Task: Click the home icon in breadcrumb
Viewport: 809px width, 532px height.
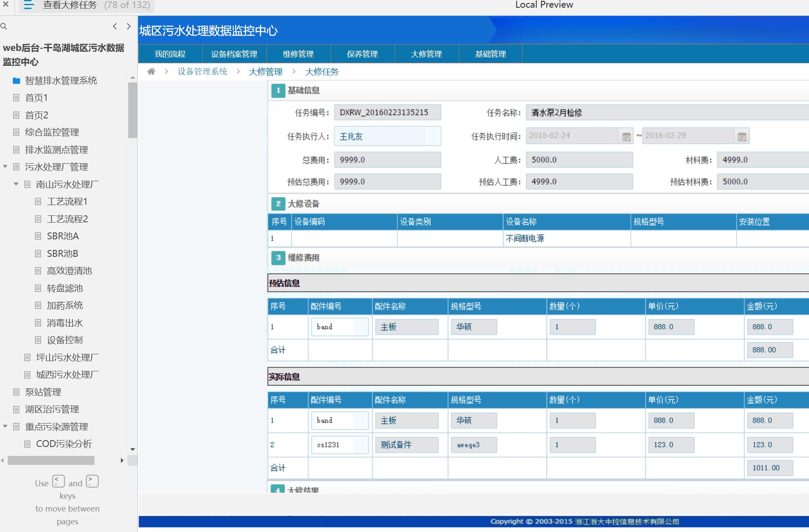Action: (x=151, y=71)
